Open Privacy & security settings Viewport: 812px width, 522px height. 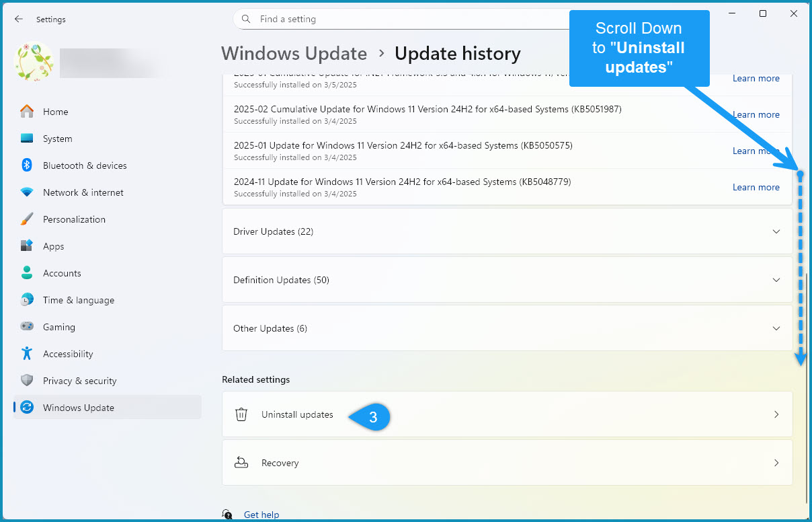[27, 381]
